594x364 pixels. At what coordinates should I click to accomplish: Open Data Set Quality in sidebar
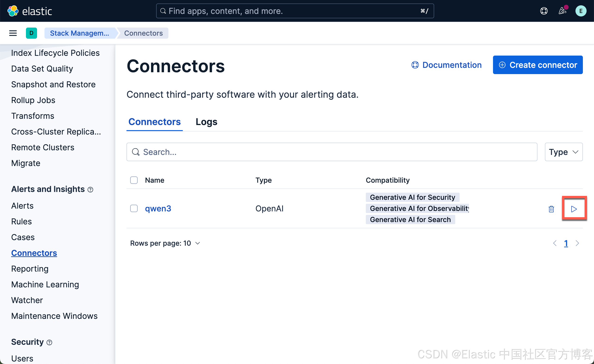click(42, 69)
